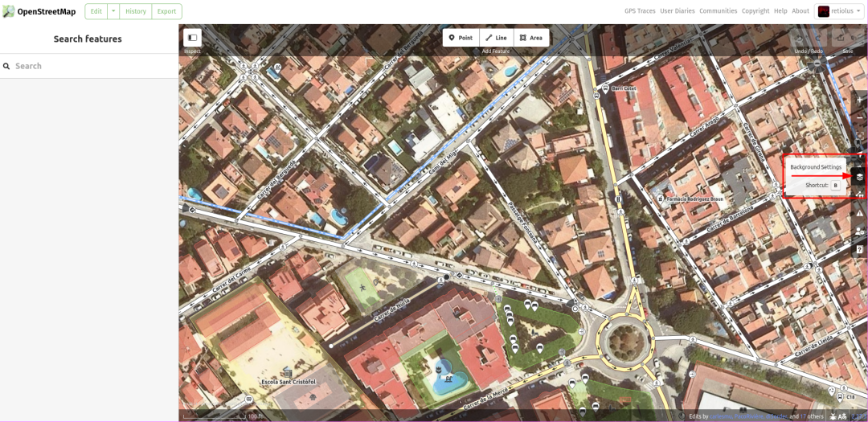Open the 2.27.3 version link
Viewport: 868px width, 422px height.
click(859, 416)
